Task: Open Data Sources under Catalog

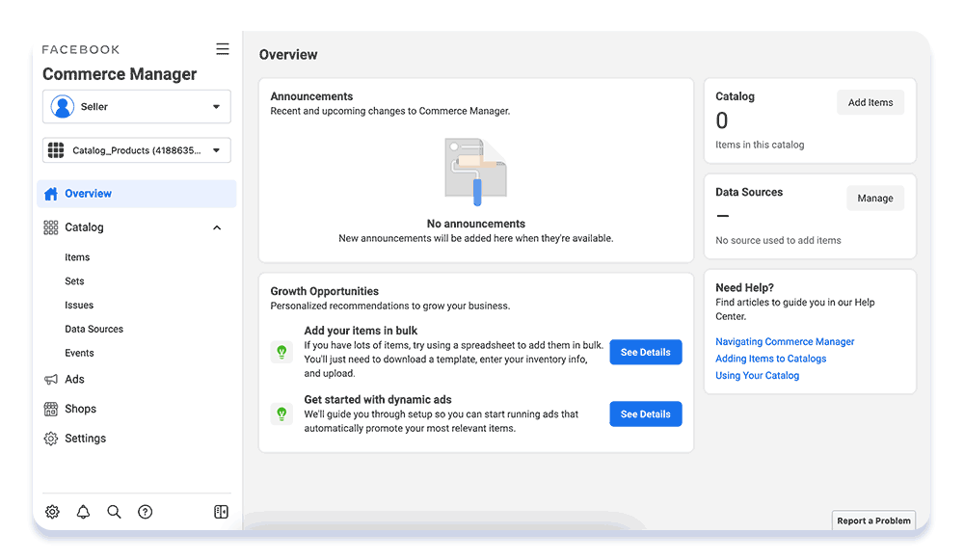Action: point(94,329)
